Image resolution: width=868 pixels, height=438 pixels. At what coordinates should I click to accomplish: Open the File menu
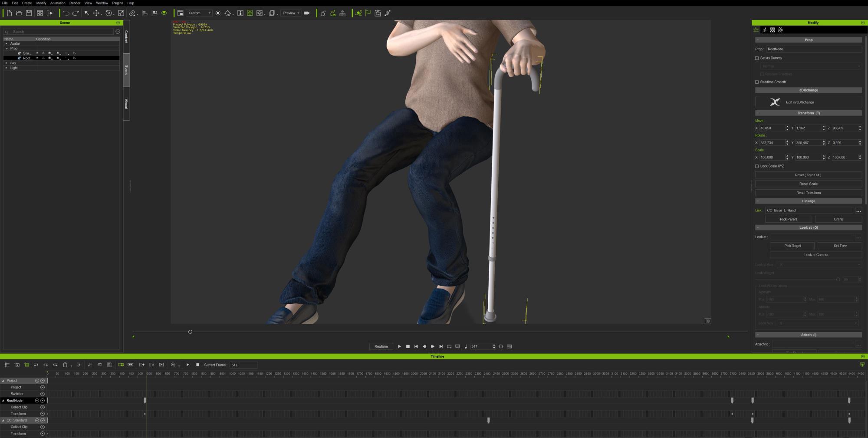(x=5, y=3)
